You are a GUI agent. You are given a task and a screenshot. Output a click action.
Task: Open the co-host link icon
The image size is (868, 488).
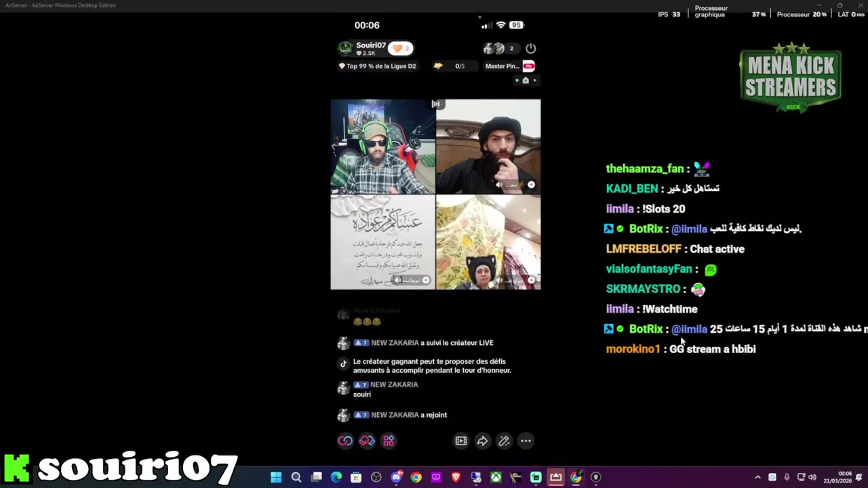[x=345, y=441]
